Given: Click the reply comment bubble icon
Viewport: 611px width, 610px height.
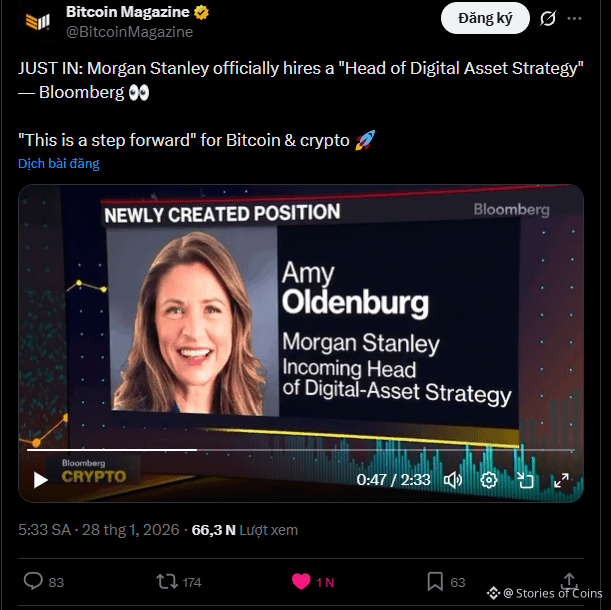Looking at the screenshot, I should (x=33, y=581).
